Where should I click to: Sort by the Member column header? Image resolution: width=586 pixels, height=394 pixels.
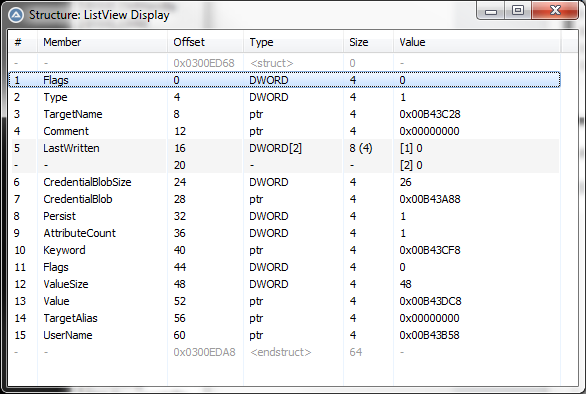(102, 42)
